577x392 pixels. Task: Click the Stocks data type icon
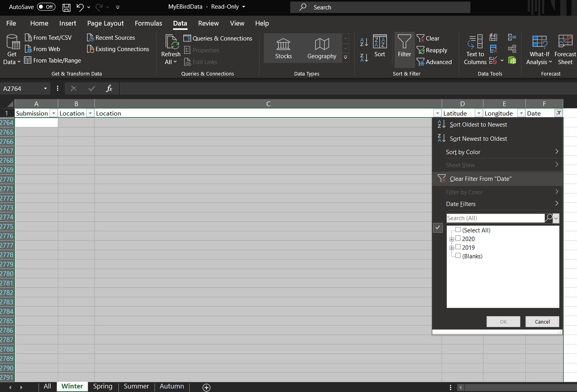pyautogui.click(x=283, y=44)
